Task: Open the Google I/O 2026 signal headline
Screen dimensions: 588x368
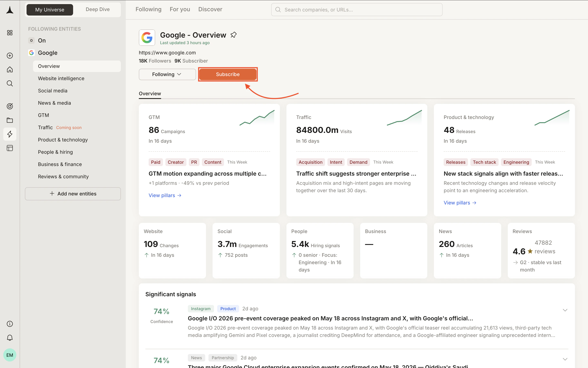Action: click(330, 318)
